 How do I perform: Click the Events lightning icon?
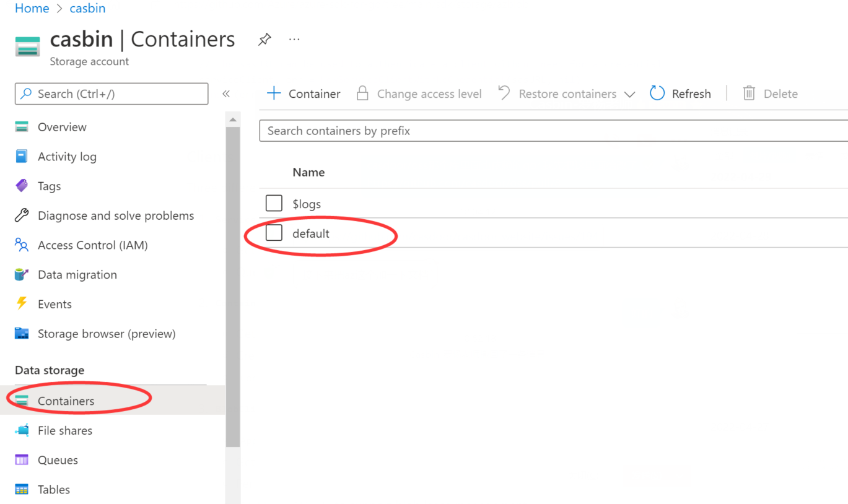pos(20,303)
